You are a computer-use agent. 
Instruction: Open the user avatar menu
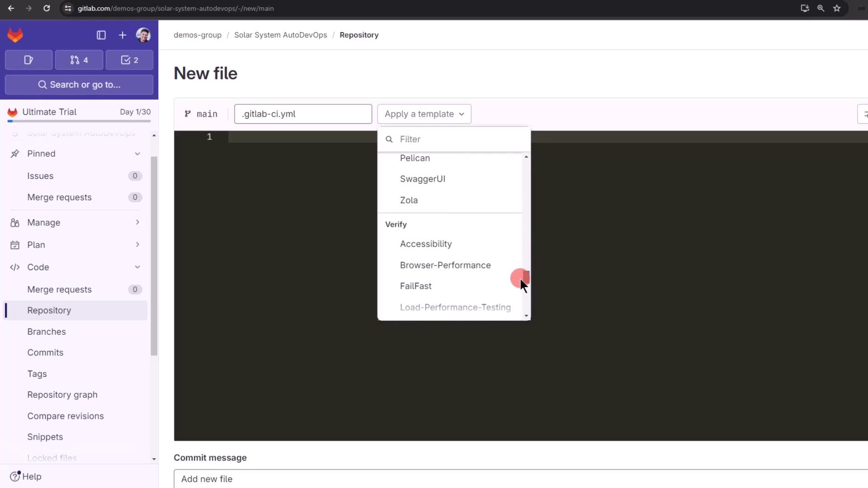(143, 35)
